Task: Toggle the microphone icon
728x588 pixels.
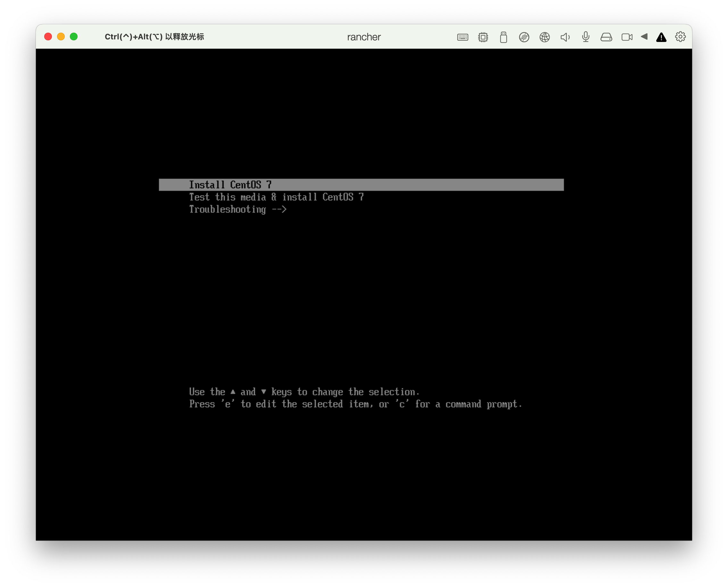Action: click(x=586, y=37)
